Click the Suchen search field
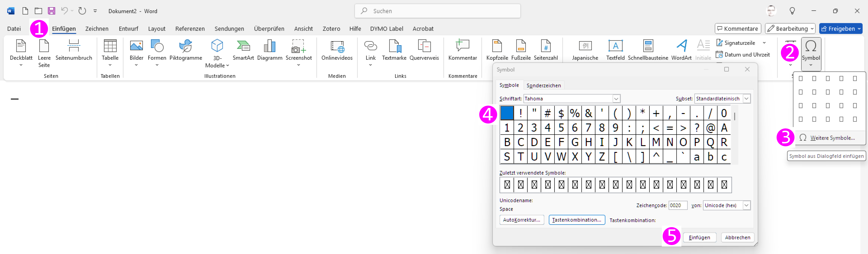 click(437, 11)
